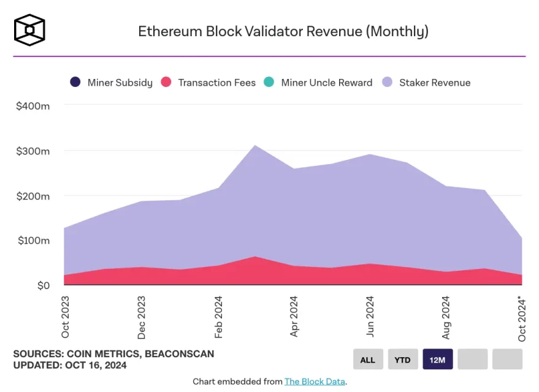Click the teal Miner Uncle Reward dot

[x=270, y=82]
